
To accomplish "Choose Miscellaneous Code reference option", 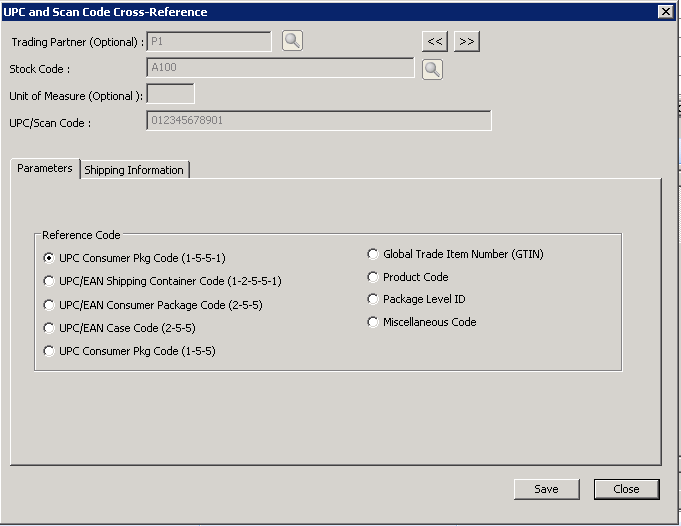I will (x=373, y=322).
